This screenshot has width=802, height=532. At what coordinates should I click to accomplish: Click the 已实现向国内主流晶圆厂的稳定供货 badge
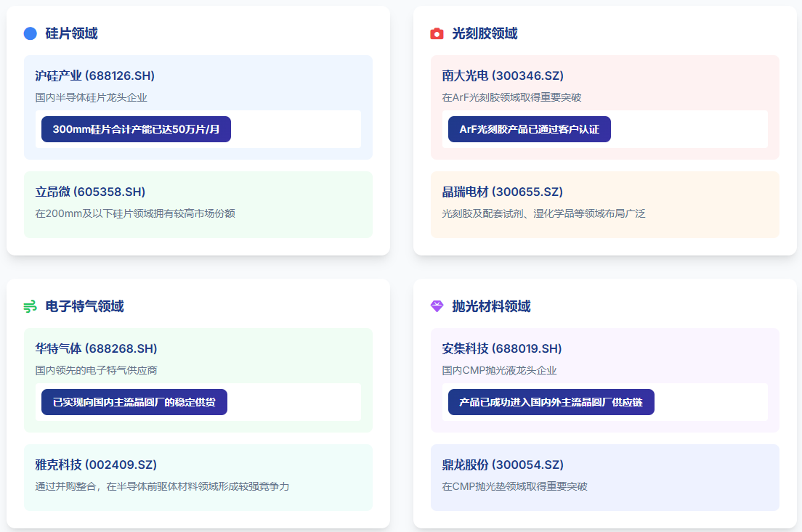[x=134, y=402]
